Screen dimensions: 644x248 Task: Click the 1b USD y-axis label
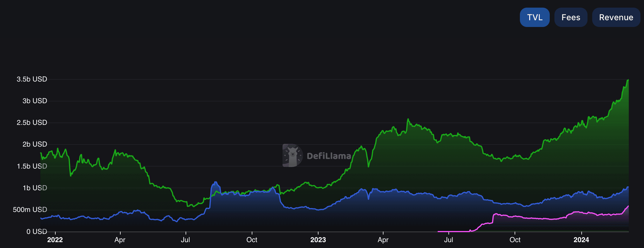pyautogui.click(x=35, y=188)
